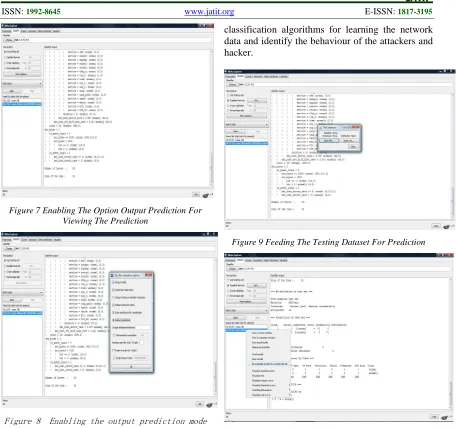
Task: Click the classifier output scrollbar in Figure 9
Action: pos(452,156)
